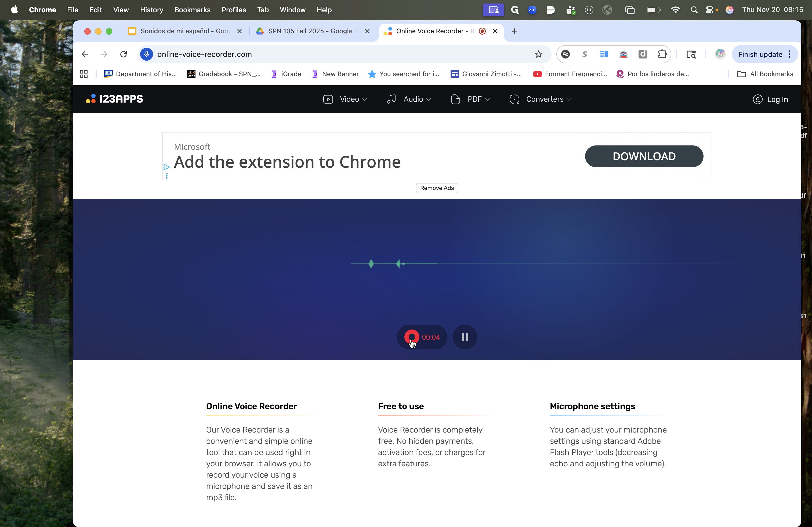Stop the recording with red stop button
Image resolution: width=812 pixels, height=527 pixels.
[411, 337]
